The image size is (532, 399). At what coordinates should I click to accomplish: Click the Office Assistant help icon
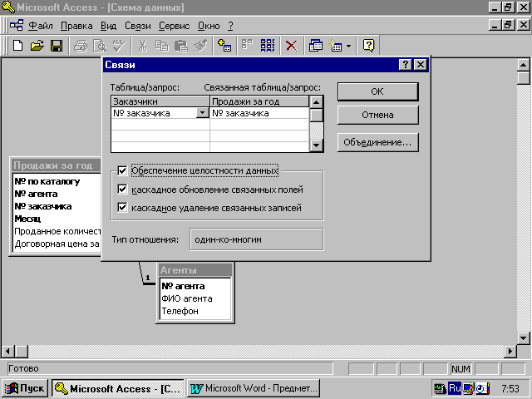coord(368,46)
